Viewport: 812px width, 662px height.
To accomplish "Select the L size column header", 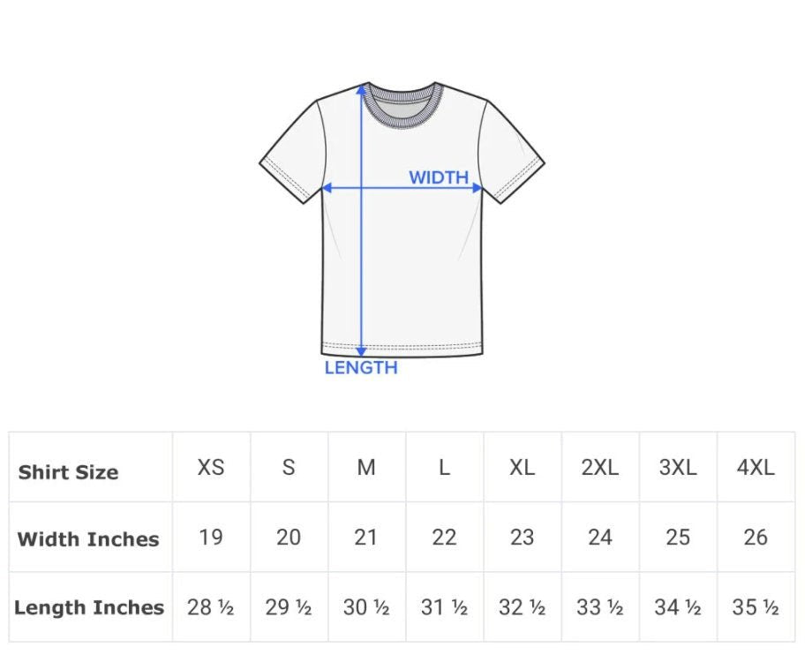I will pyautogui.click(x=444, y=468).
